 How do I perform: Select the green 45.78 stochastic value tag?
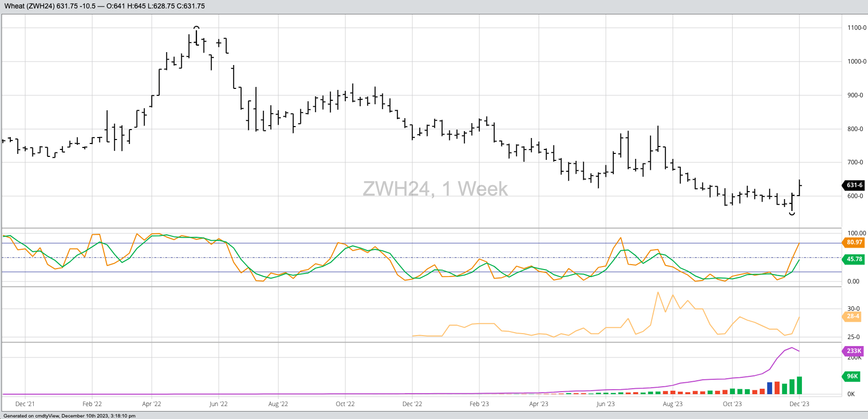pyautogui.click(x=854, y=259)
